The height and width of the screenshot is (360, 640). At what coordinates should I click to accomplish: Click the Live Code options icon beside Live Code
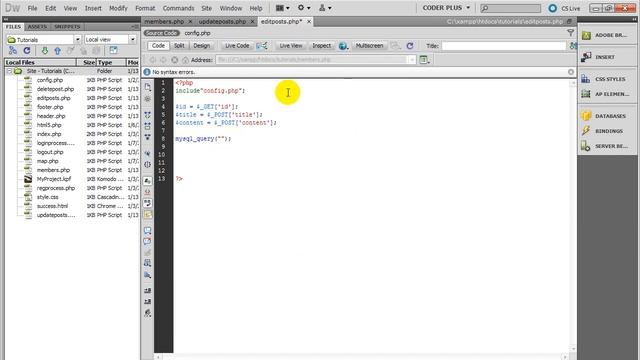(x=262, y=46)
